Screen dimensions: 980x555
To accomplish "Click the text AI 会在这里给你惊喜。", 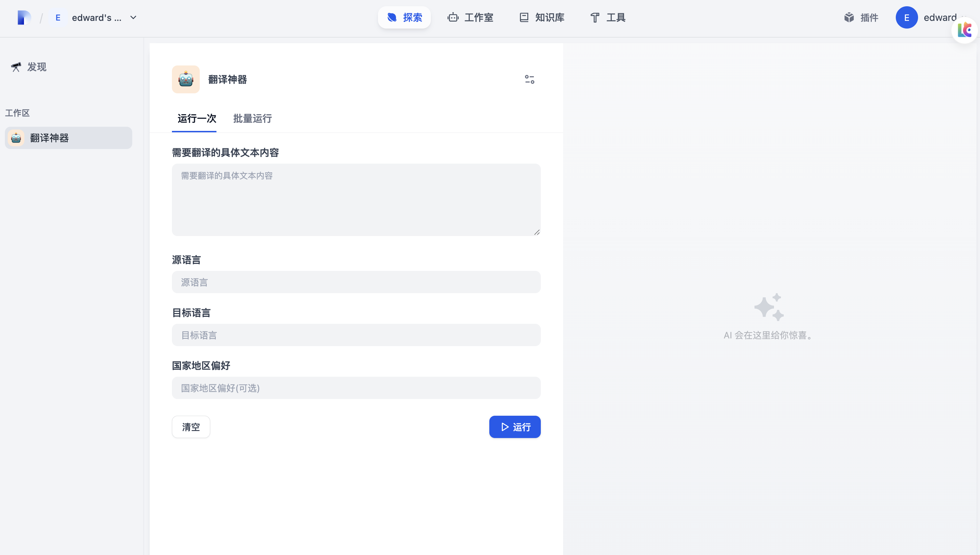I will tap(769, 335).
